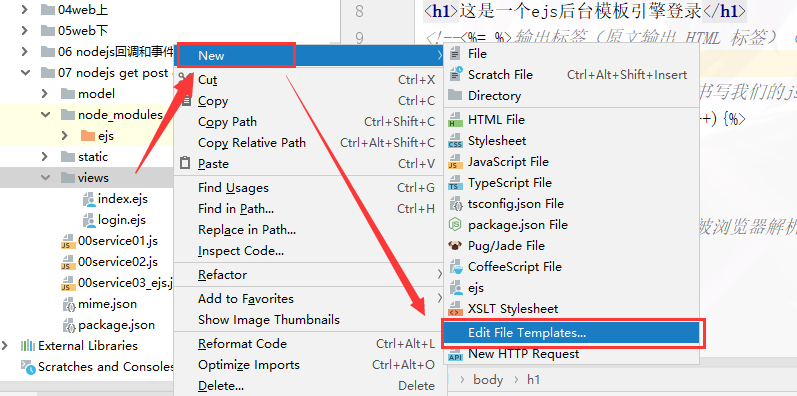797x396 pixels.
Task: Expand External Libraries node
Action: (5, 346)
